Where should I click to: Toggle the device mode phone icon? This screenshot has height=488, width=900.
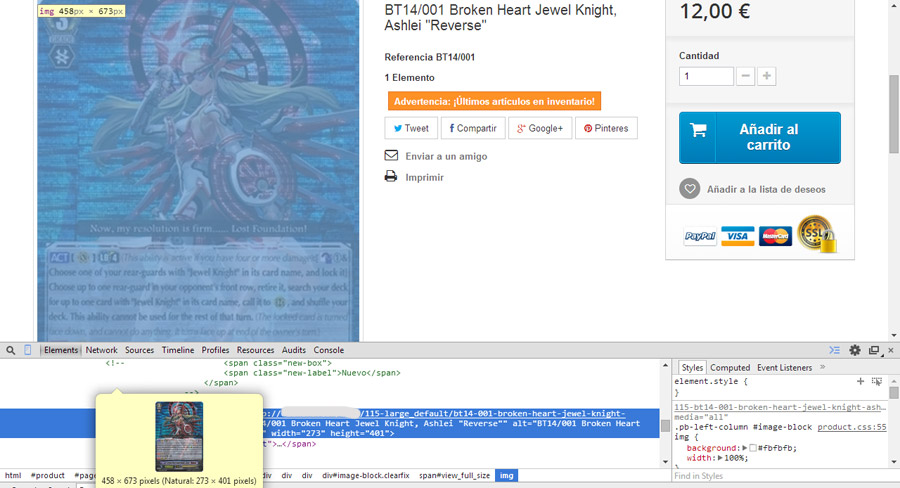pos(27,350)
